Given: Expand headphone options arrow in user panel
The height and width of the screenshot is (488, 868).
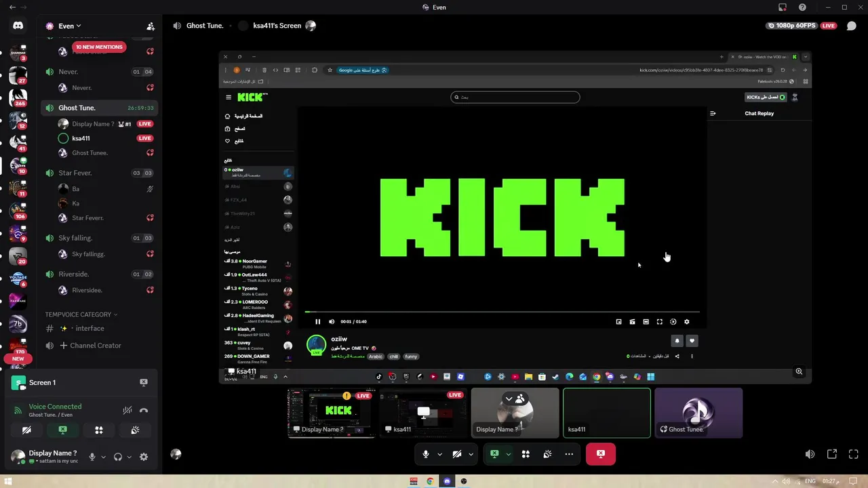Looking at the screenshot, I should 129,457.
